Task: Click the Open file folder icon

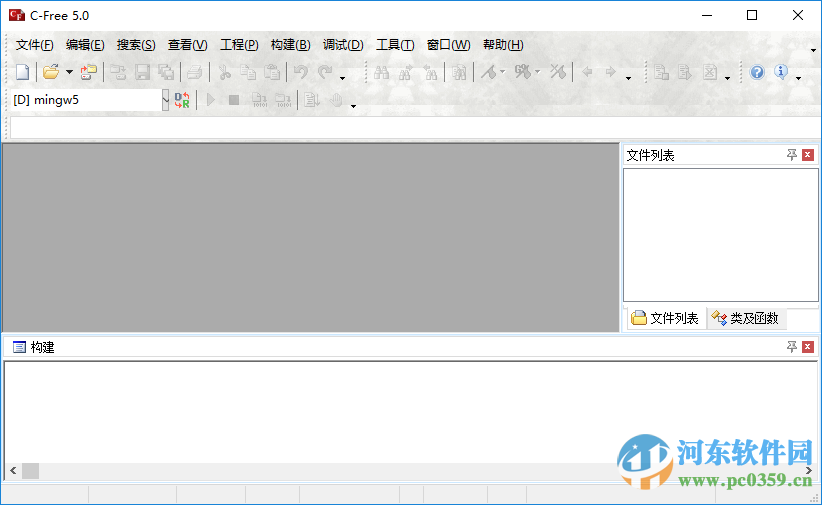Action: tap(51, 72)
